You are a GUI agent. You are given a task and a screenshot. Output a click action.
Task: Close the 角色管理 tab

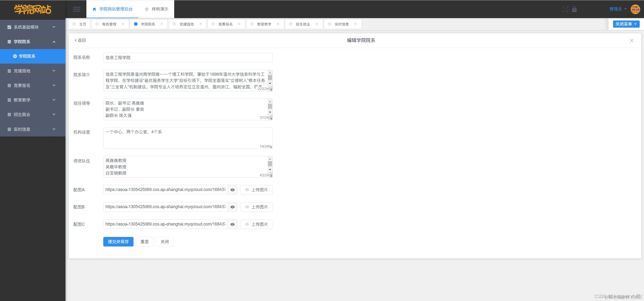[x=123, y=24]
